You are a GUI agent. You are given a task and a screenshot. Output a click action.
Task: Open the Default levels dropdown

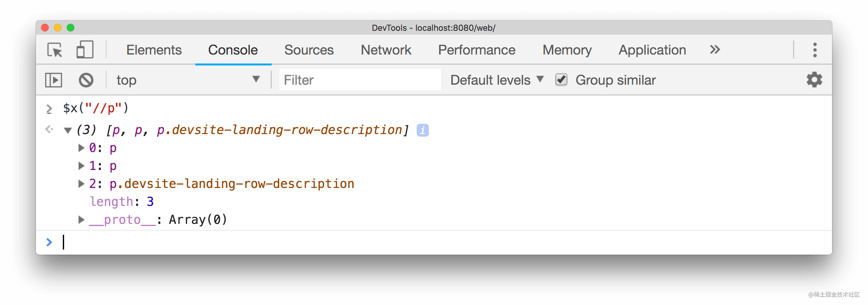[497, 80]
